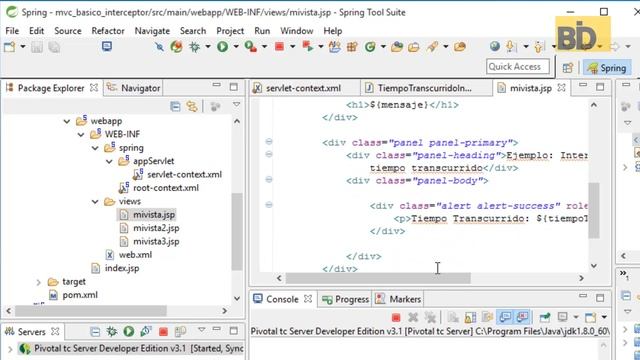Toggle Show Console on Standard Error
The height and width of the screenshot is (360, 640).
tap(522, 317)
